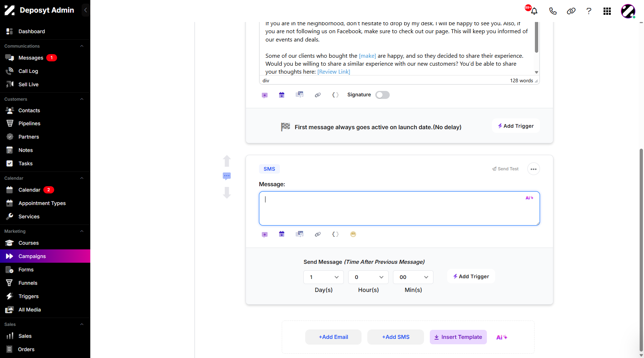The width and height of the screenshot is (644, 358).
Task: Click the link icon below SMS message
Action: [318, 234]
